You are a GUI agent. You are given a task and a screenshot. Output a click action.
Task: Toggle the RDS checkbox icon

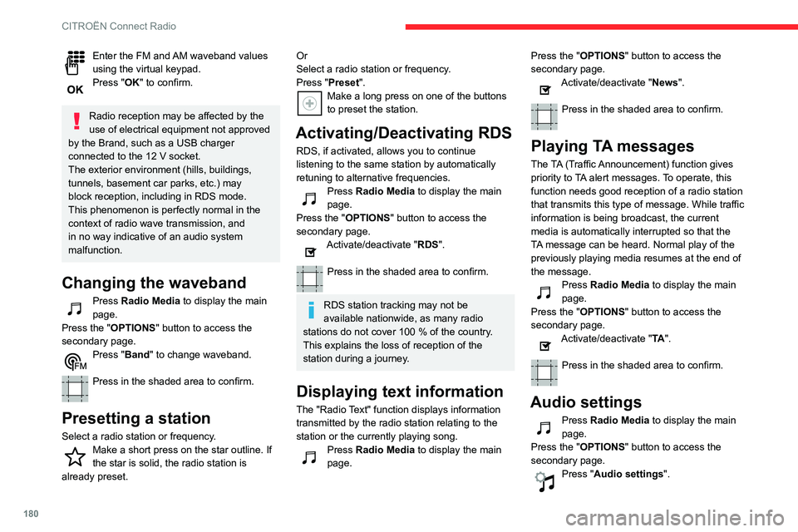[309, 249]
